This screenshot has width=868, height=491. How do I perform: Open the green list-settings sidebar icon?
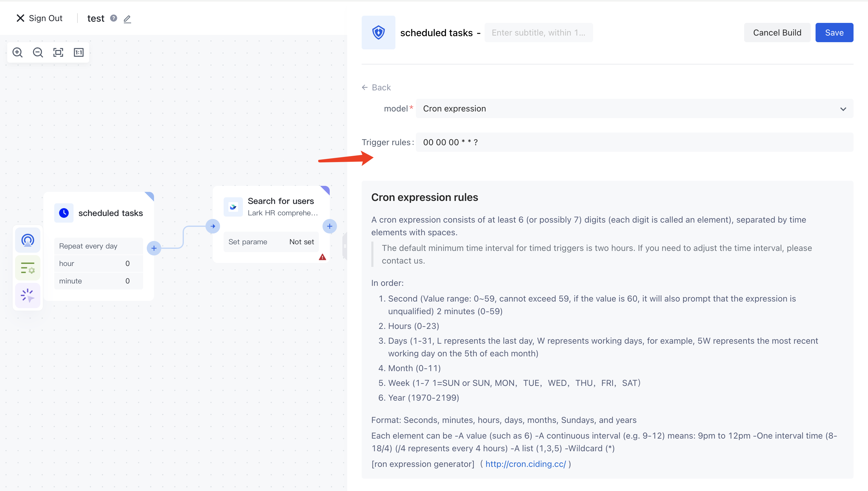point(28,268)
